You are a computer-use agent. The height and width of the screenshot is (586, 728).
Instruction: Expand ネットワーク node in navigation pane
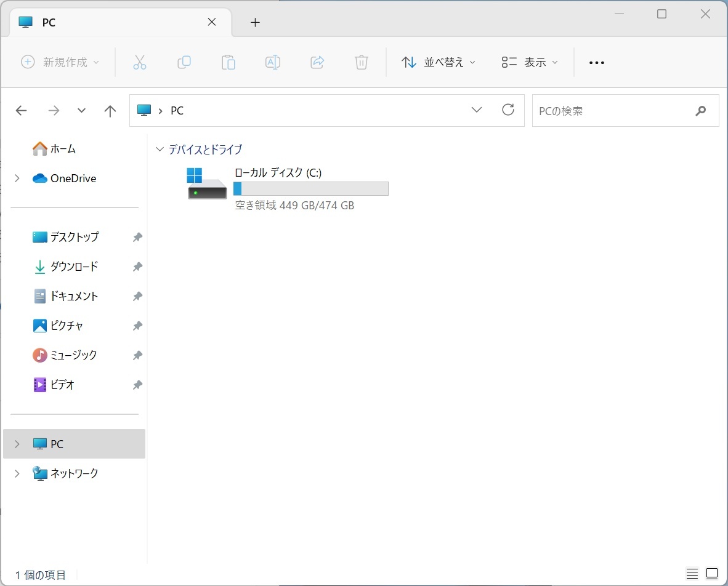(17, 473)
